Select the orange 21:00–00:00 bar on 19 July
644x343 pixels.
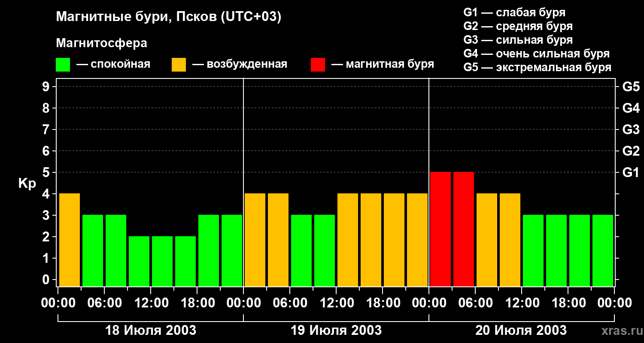point(417,240)
